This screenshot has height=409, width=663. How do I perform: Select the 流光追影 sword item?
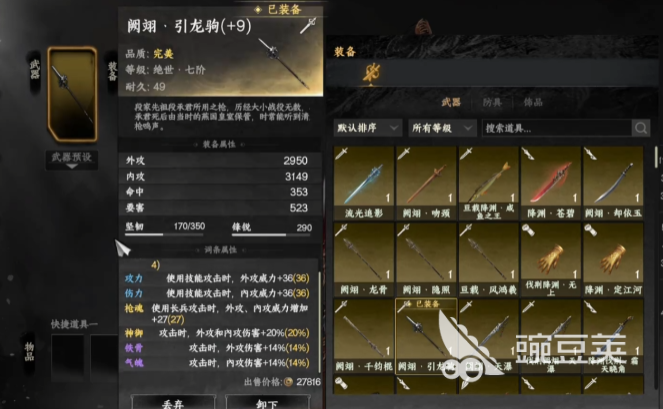tap(364, 182)
